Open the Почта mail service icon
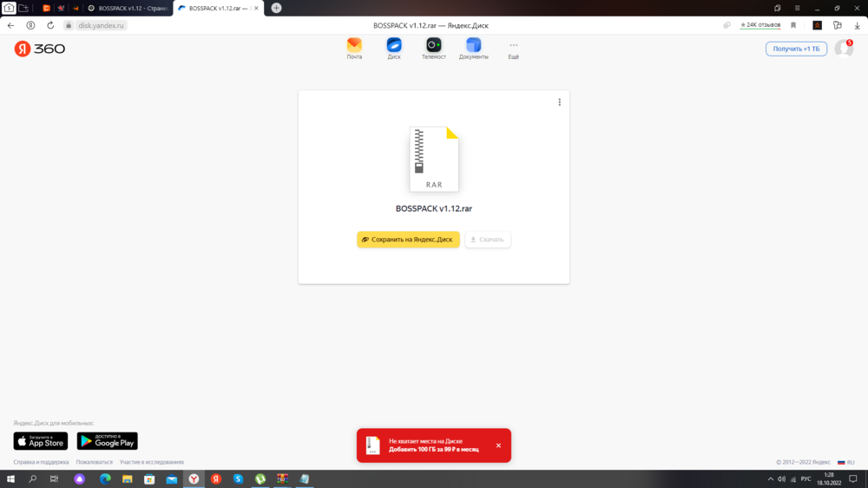Screen dimensions: 868x488 [x=354, y=48]
